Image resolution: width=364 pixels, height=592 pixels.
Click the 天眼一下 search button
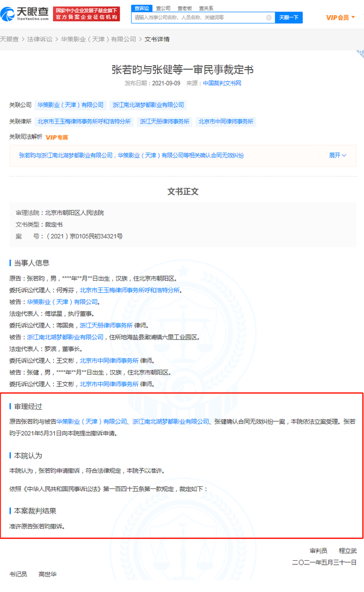click(x=289, y=17)
